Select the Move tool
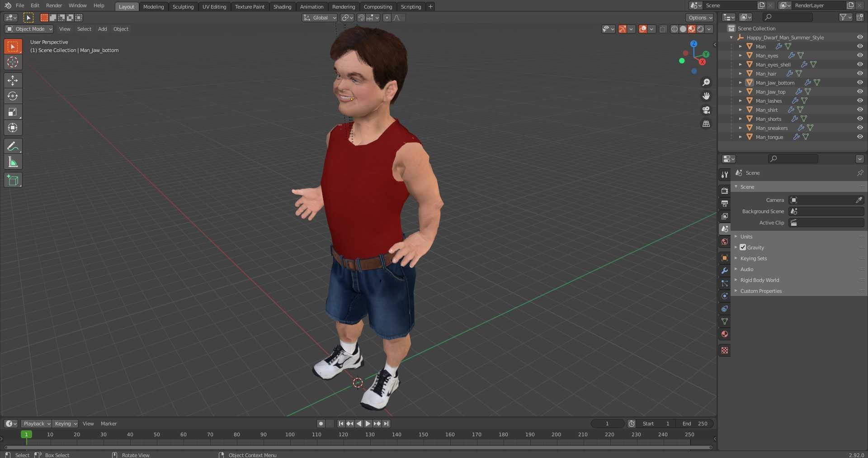The width and height of the screenshot is (868, 458). click(13, 81)
